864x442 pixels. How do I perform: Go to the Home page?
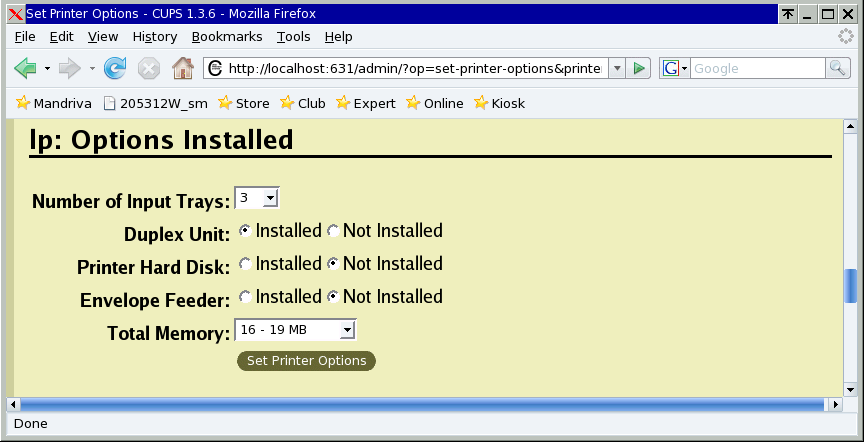(183, 68)
